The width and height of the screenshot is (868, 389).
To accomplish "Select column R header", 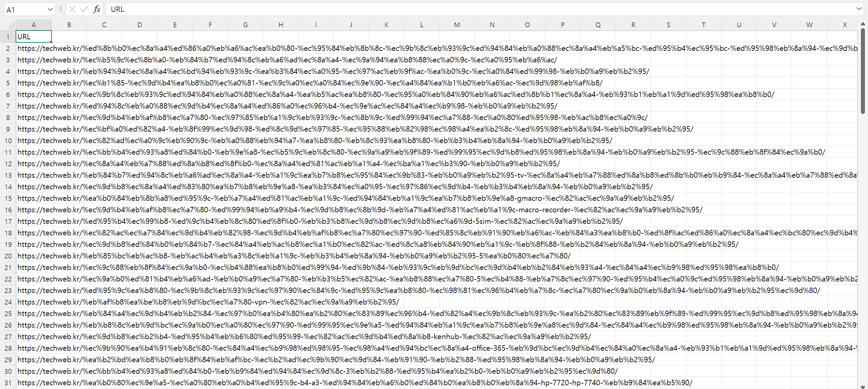I will pyautogui.click(x=633, y=25).
